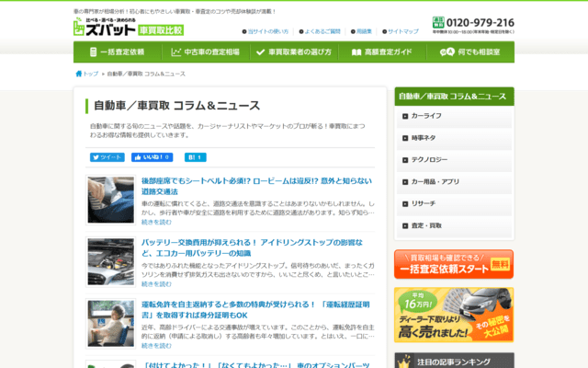Select 時事ネタ category in sidebar
Image resolution: width=588 pixels, height=368 pixels.
point(454,138)
